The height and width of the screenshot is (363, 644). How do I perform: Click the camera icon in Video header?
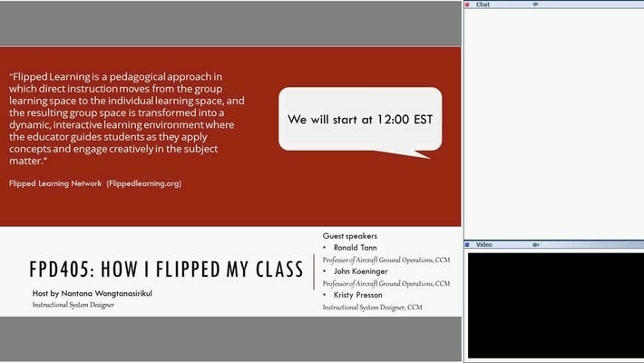(x=535, y=245)
